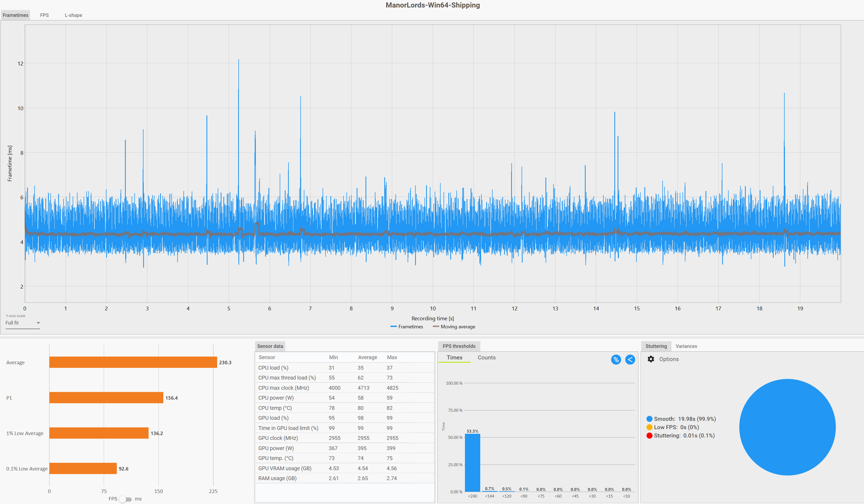The image size is (864, 504).
Task: Switch to the Variances tab
Action: 686,346
